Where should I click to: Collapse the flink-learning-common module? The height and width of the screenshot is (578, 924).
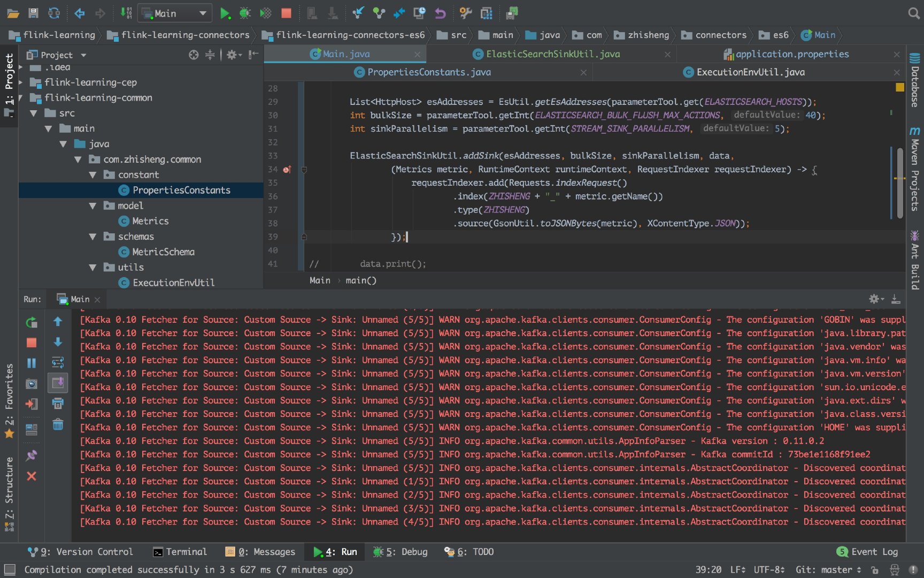coord(20,98)
